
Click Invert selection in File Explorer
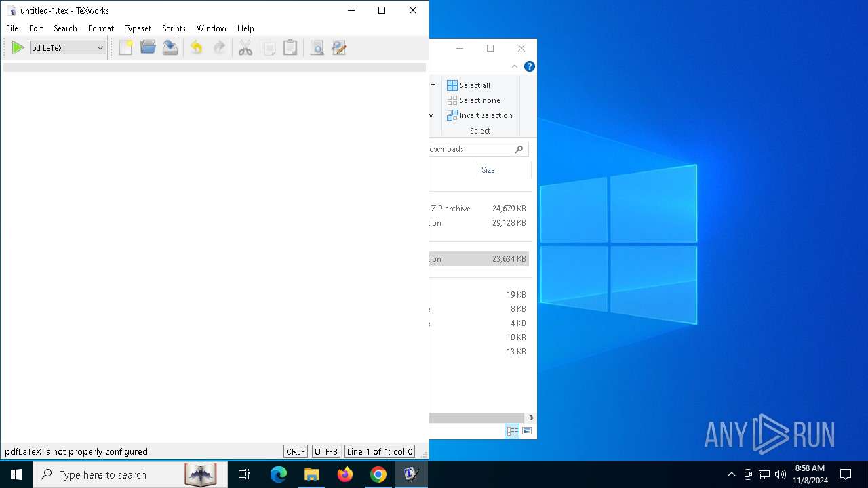(x=479, y=115)
